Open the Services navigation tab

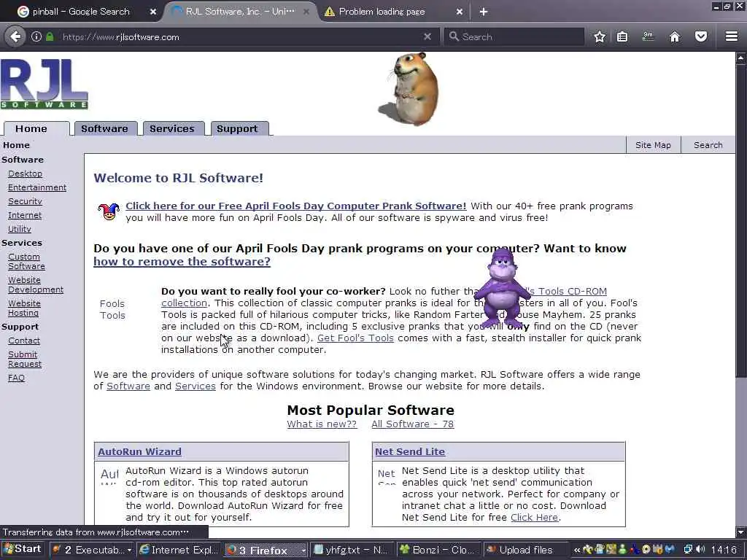pos(172,128)
